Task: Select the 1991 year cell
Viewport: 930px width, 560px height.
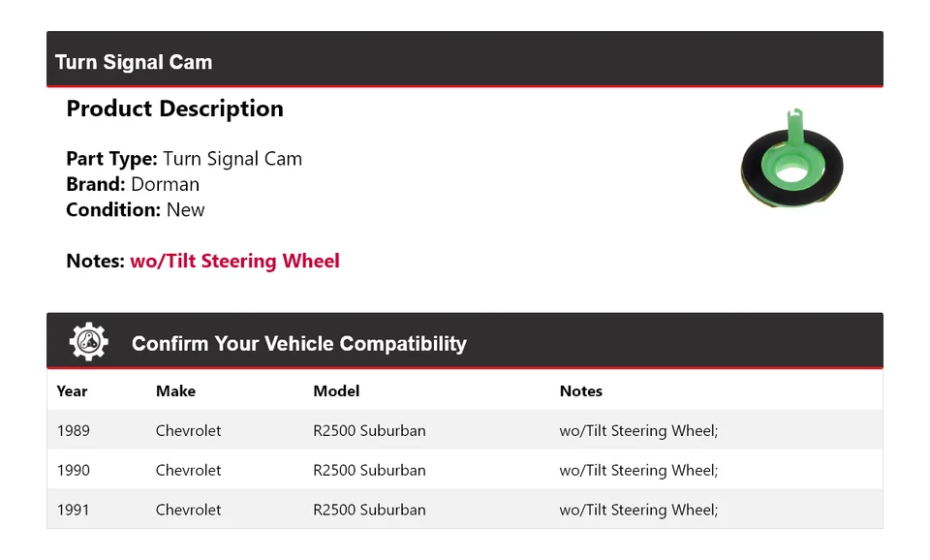Action: [x=73, y=510]
